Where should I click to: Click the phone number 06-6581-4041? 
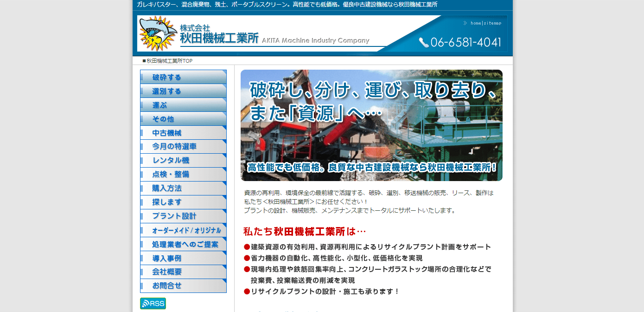pyautogui.click(x=460, y=43)
